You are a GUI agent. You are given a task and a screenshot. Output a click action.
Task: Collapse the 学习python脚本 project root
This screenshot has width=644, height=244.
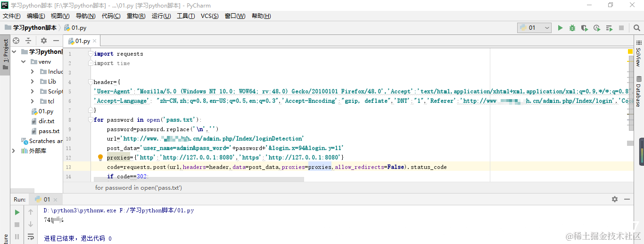14,52
